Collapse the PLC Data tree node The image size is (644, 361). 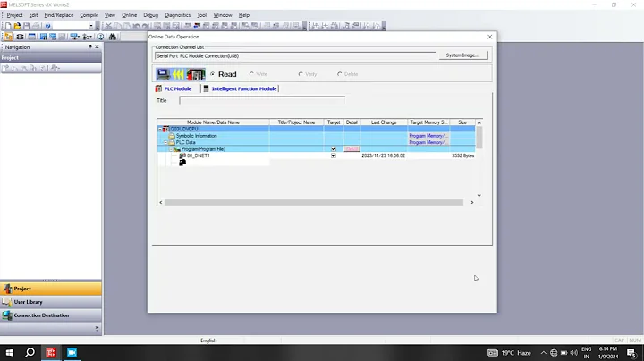pos(166,142)
